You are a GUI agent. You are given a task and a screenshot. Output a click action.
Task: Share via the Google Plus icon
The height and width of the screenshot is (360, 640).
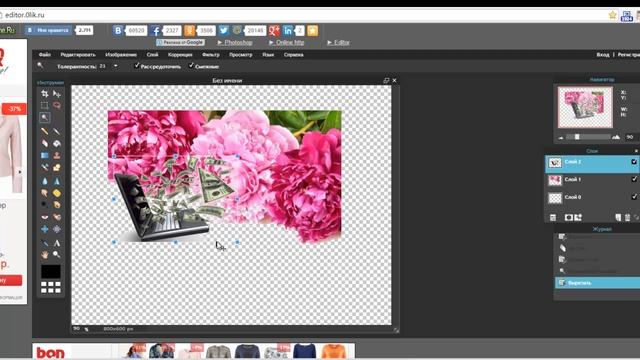(274, 31)
